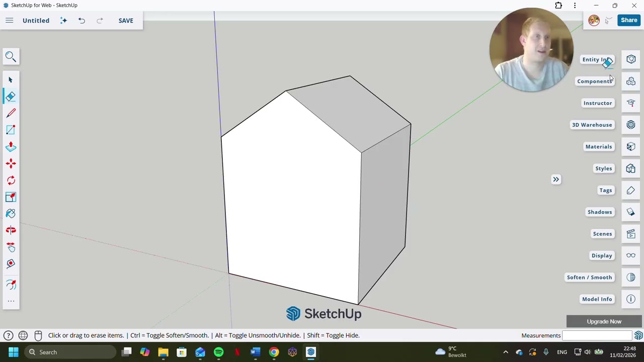Screen dimensions: 644x362
Task: Click the ENG language indicator in the tray
Action: coord(562,352)
